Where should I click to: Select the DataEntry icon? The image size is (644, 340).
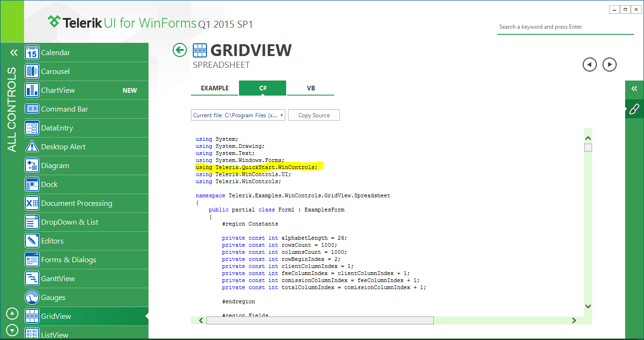(x=32, y=128)
